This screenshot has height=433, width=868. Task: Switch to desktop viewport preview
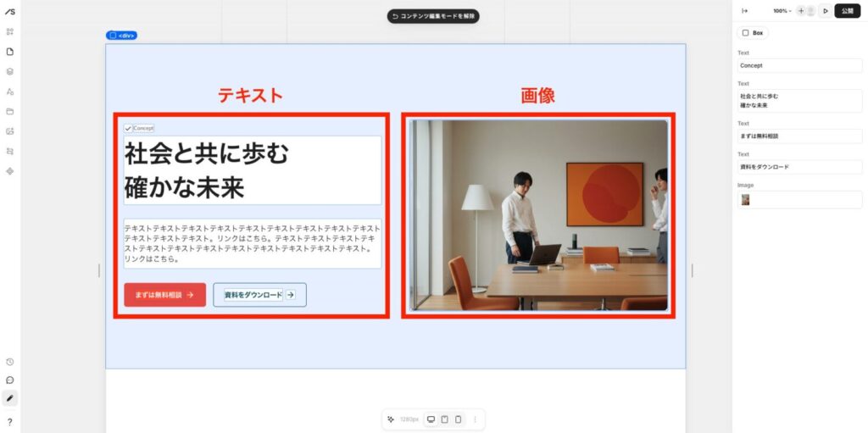pos(431,419)
